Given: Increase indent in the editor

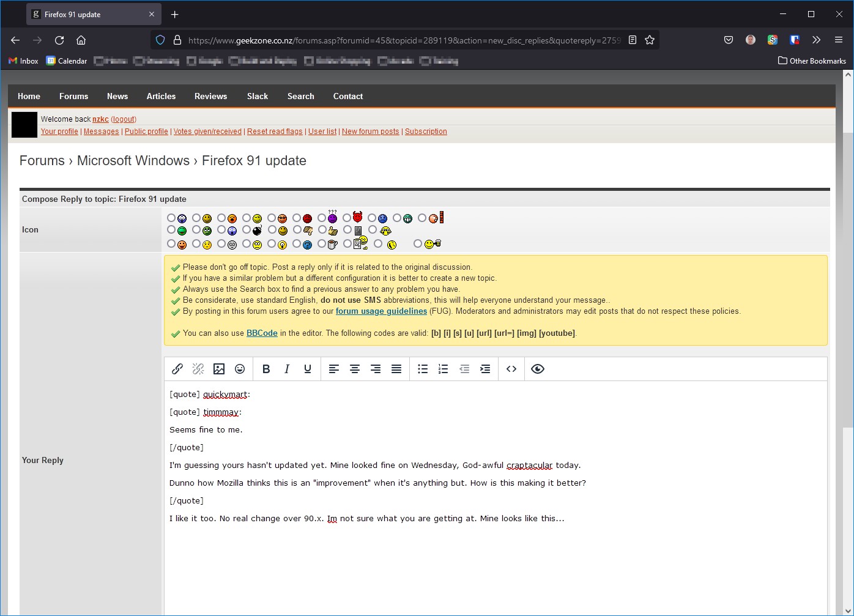Looking at the screenshot, I should [485, 369].
